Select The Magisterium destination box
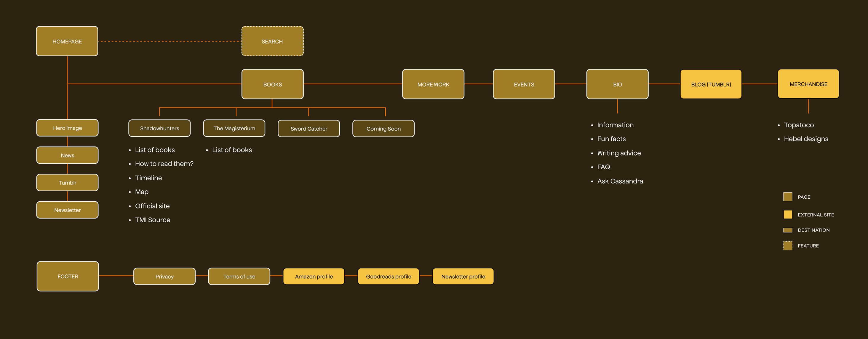868x339 pixels. click(234, 128)
